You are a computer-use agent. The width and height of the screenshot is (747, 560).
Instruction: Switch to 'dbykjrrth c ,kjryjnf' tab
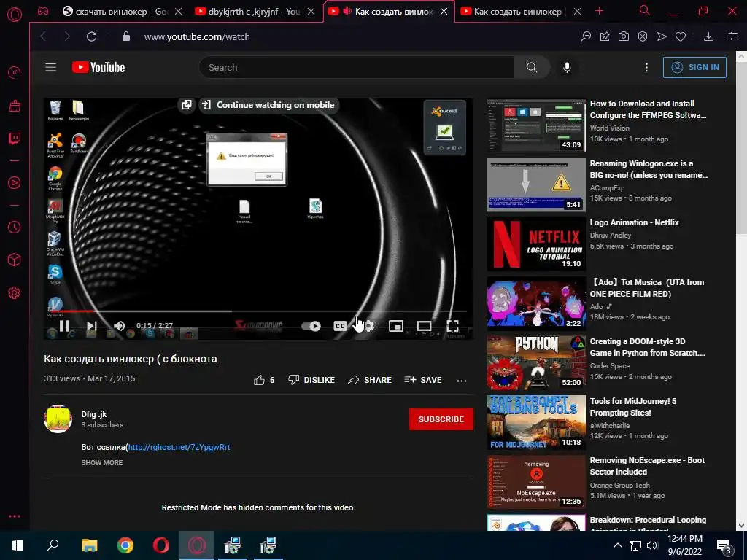tap(255, 12)
